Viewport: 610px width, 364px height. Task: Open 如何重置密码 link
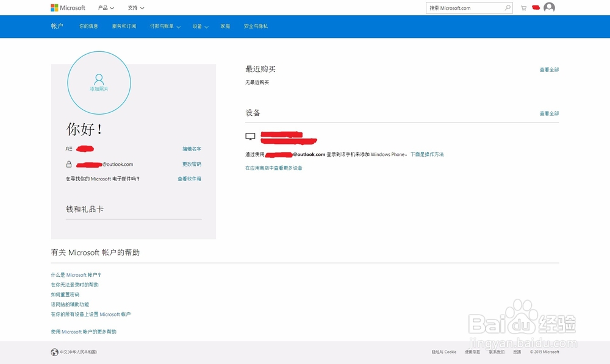pos(65,294)
